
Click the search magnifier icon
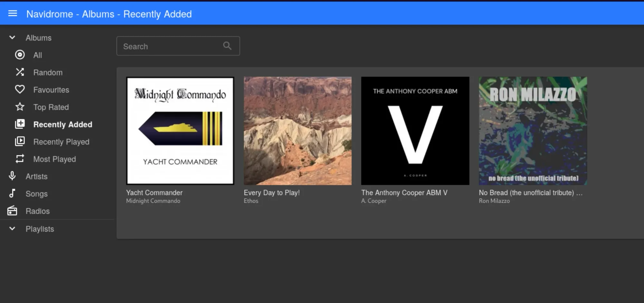click(x=227, y=46)
